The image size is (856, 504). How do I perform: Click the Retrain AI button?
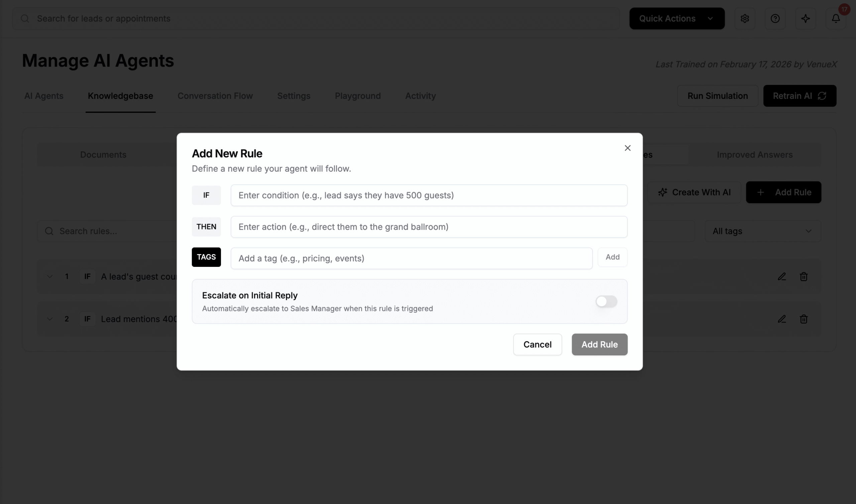pos(799,96)
